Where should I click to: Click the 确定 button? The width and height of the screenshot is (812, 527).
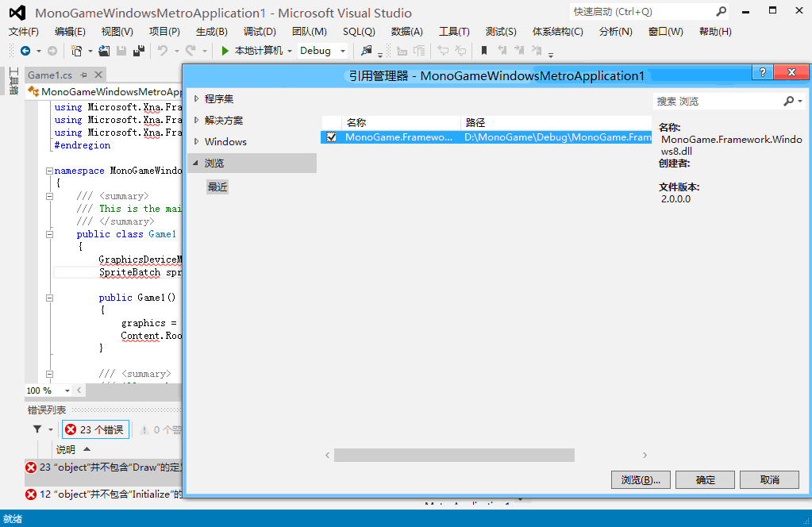point(705,480)
